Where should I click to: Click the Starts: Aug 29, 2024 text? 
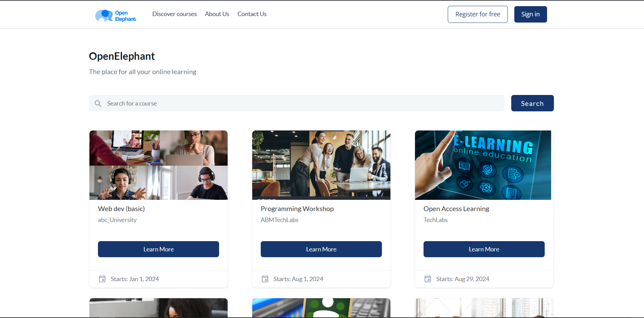click(x=463, y=279)
